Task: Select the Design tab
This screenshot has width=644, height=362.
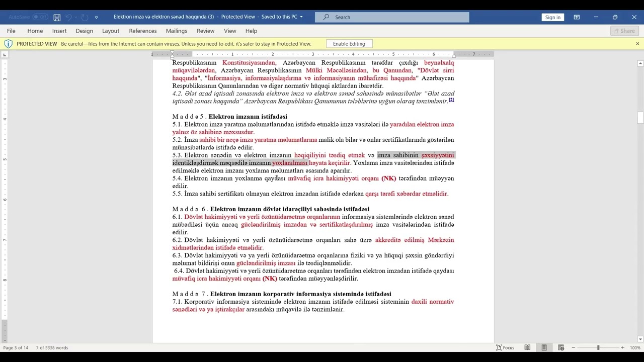Action: [85, 31]
